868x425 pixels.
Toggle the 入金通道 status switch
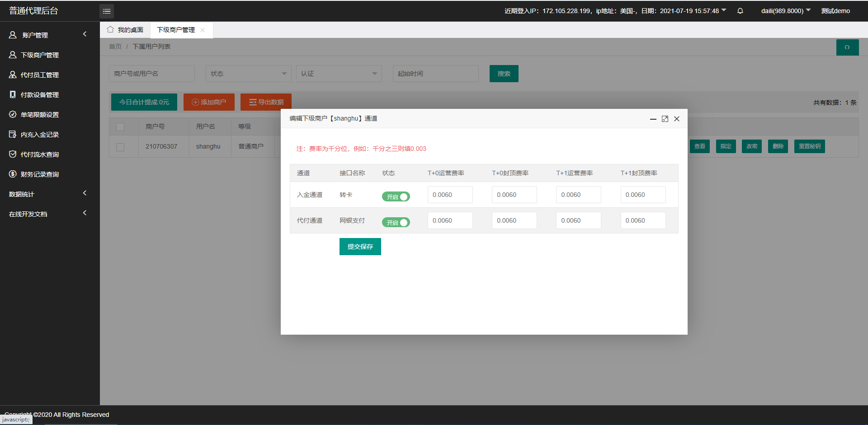point(396,196)
